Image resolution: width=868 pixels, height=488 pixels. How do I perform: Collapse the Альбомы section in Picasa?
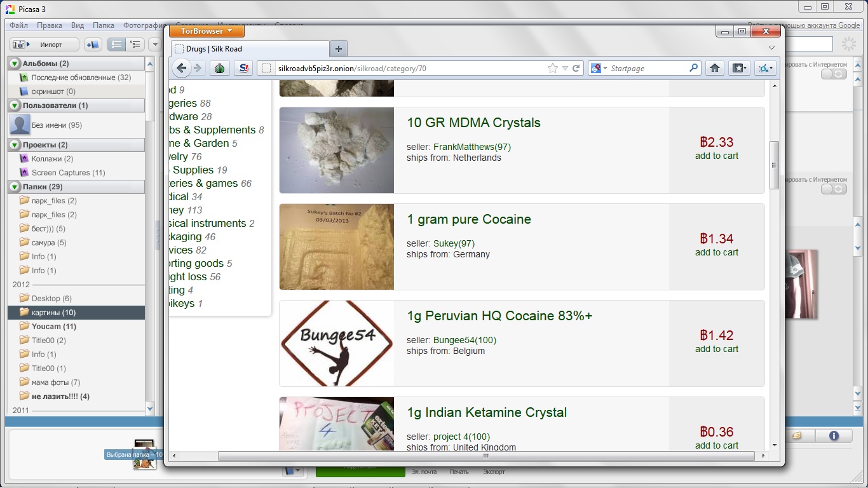pyautogui.click(x=15, y=64)
